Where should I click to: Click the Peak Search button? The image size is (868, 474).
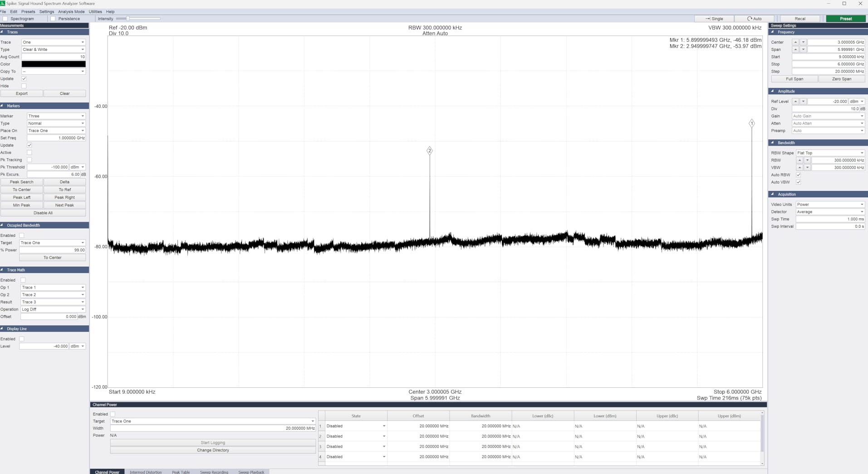[22, 182]
